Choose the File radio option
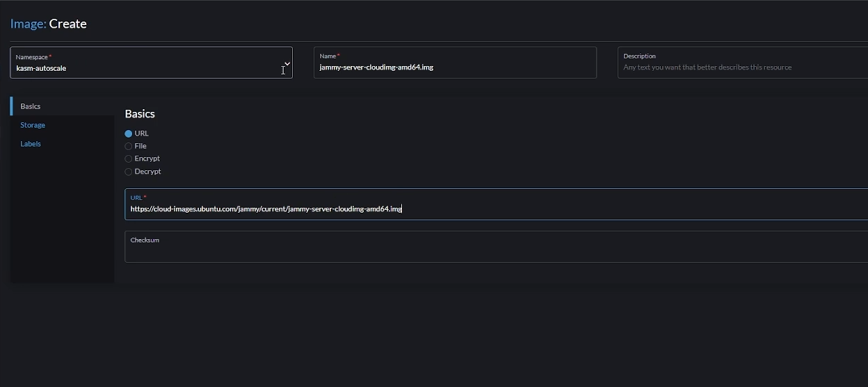This screenshot has height=387, width=868. pyautogui.click(x=129, y=146)
